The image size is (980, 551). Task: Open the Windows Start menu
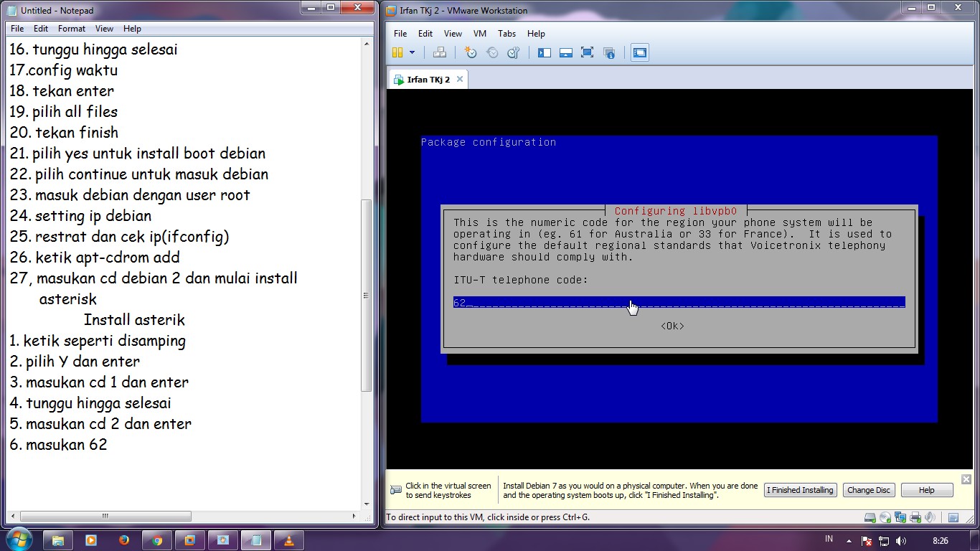(18, 540)
